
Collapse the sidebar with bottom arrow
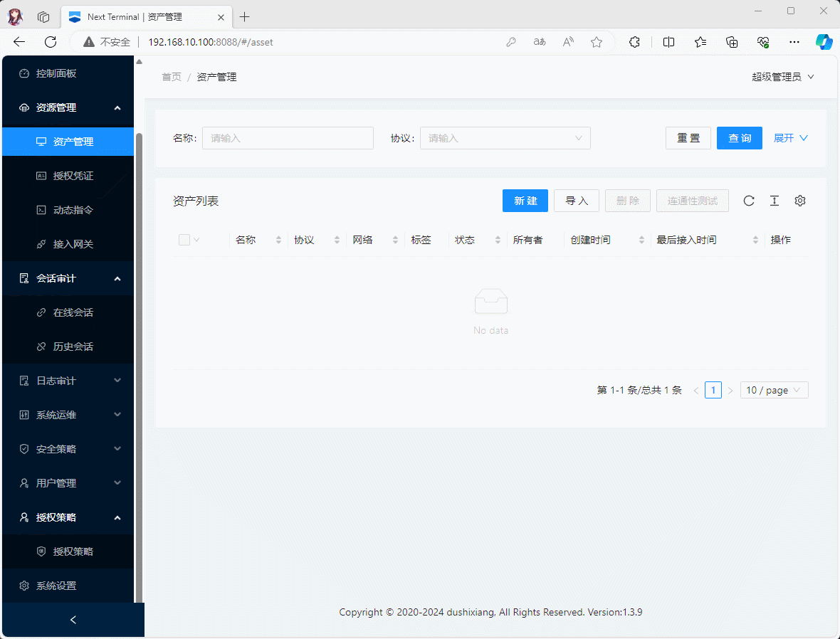pos(73,620)
